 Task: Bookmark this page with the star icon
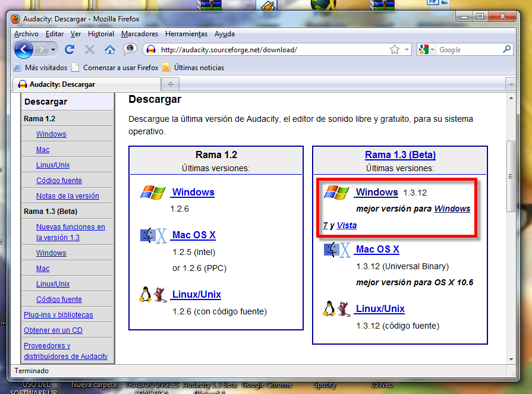(x=395, y=50)
